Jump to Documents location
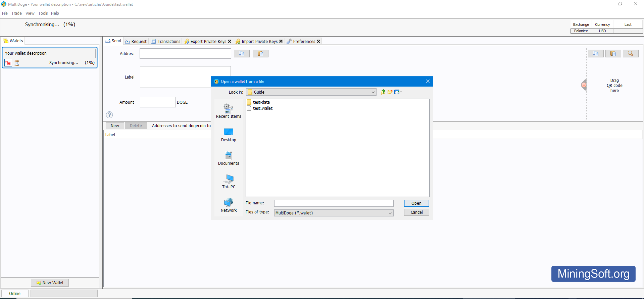644x299 pixels. [x=229, y=158]
